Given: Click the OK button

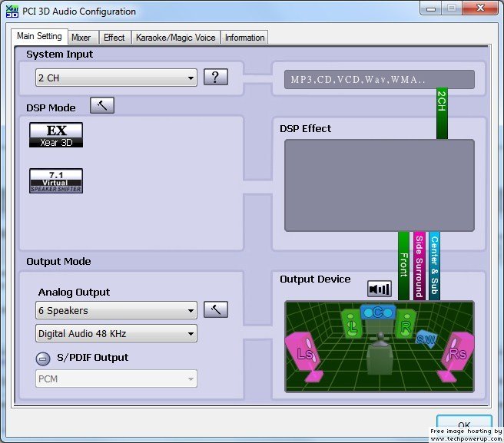Looking at the screenshot, I should (464, 425).
